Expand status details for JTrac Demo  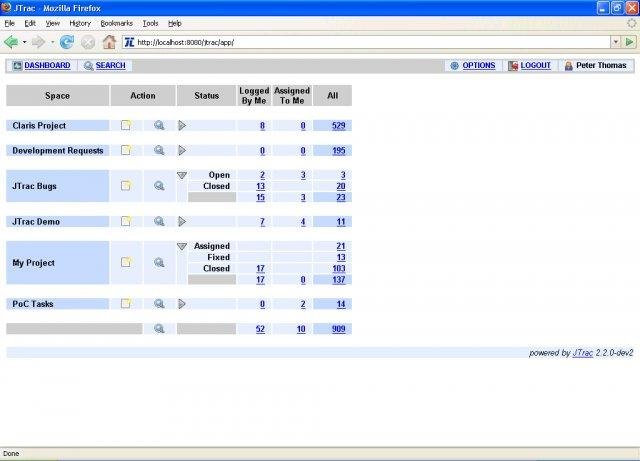click(x=182, y=221)
